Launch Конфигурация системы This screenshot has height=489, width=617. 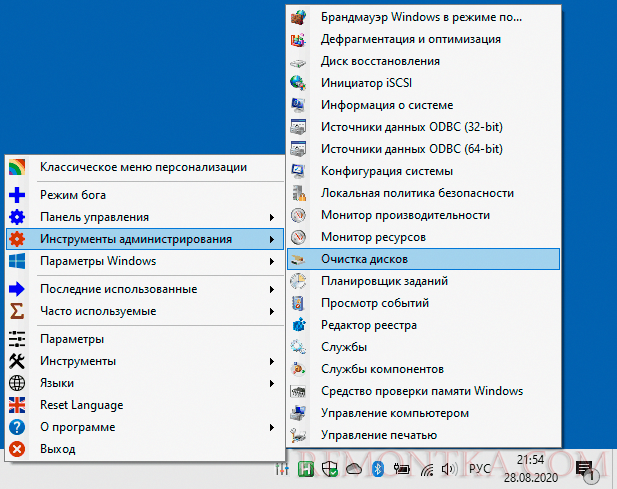423,171
